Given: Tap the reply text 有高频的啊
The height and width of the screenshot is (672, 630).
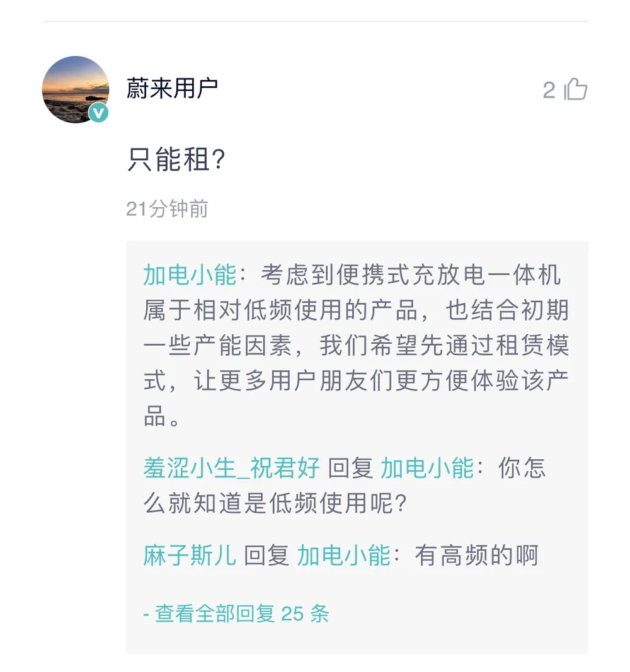Looking at the screenshot, I should [x=476, y=555].
